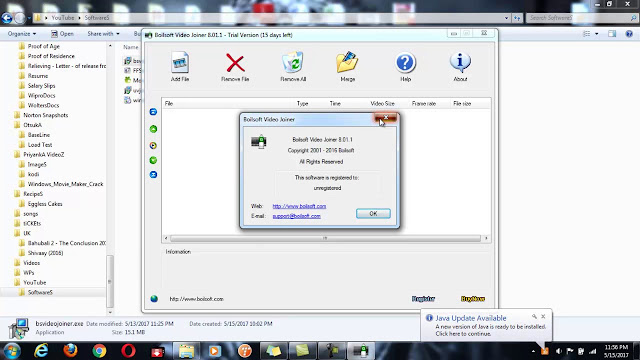Click the horizontal scrollbar in the file list
The height and width of the screenshot is (360, 640).
[x=325, y=238]
